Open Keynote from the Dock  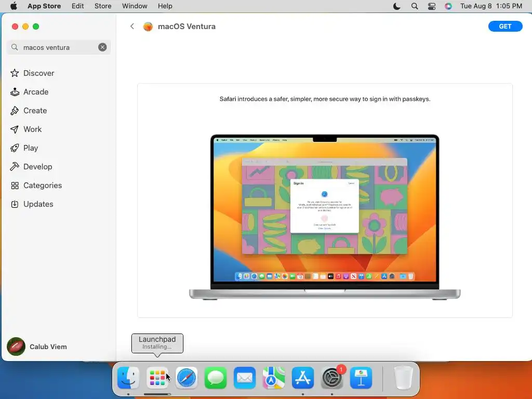(x=361, y=378)
